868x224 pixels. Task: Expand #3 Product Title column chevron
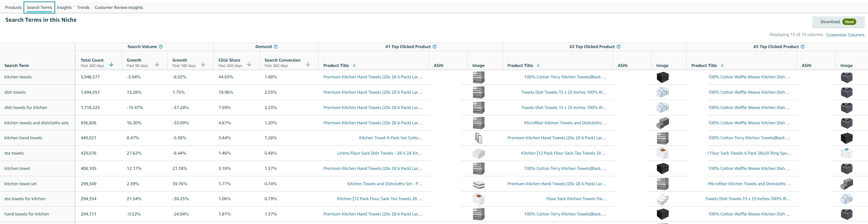722,66
